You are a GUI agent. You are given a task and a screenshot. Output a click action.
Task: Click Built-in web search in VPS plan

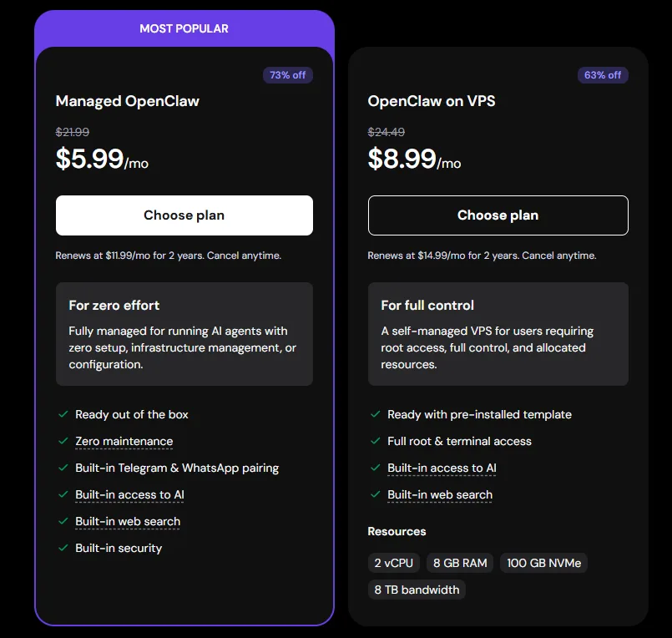440,494
